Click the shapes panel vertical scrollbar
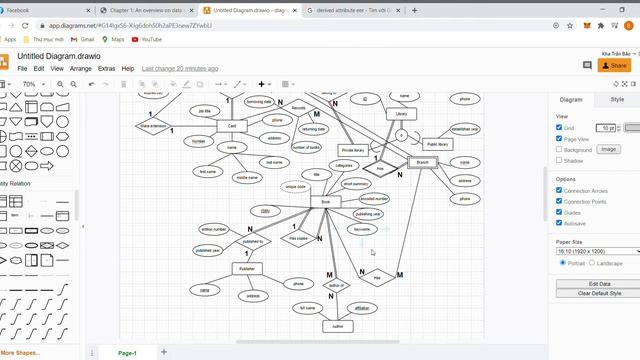640x360 pixels. 76,205
